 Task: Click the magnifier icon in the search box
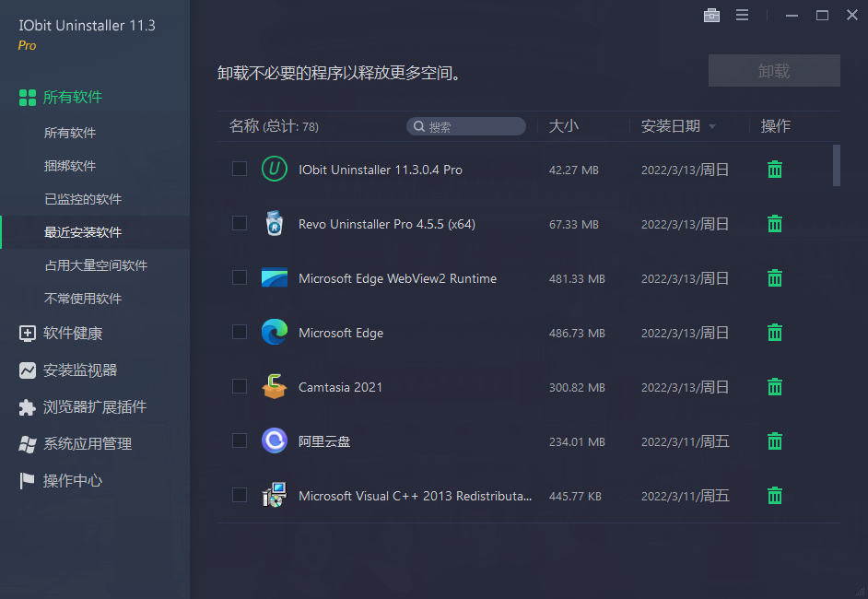click(x=419, y=126)
